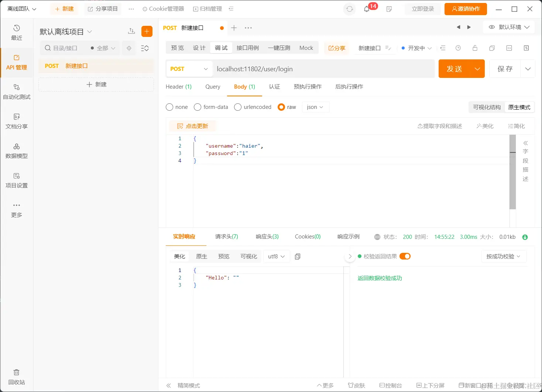This screenshot has height=392, width=542.
Task: Click the next tab right arrow
Action: 469,27
